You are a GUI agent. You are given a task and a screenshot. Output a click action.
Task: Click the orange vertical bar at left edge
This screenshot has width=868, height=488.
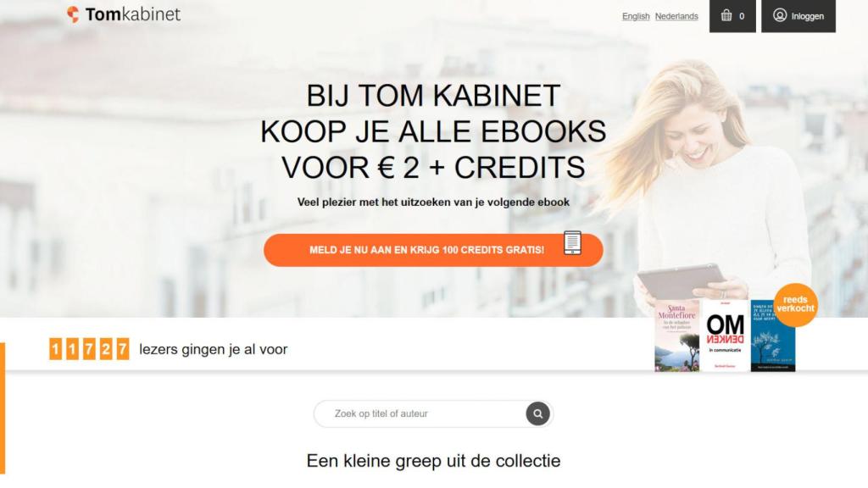3,408
